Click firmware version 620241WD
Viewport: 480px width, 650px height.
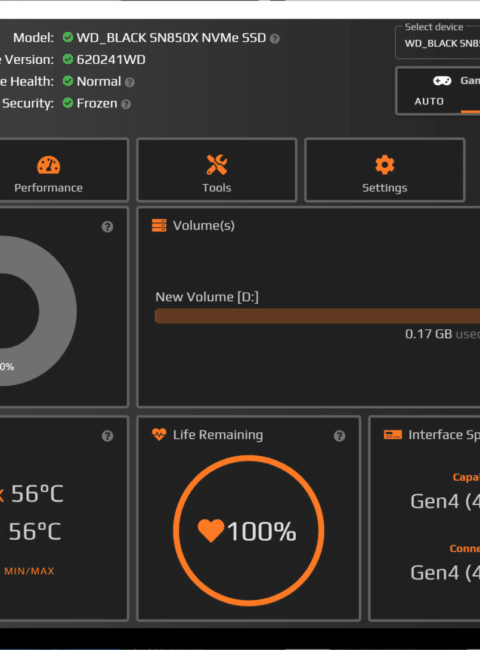point(111,60)
